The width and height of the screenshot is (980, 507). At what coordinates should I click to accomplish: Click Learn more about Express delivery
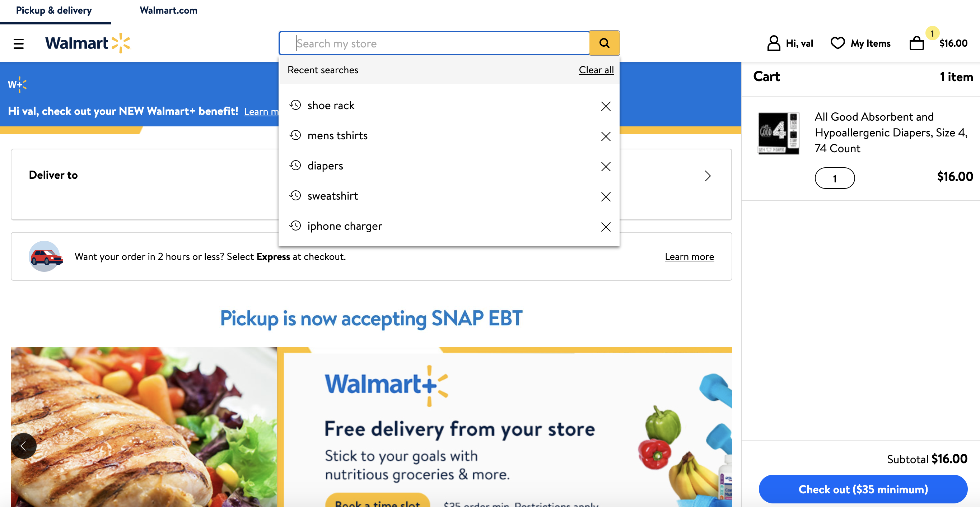coord(689,255)
